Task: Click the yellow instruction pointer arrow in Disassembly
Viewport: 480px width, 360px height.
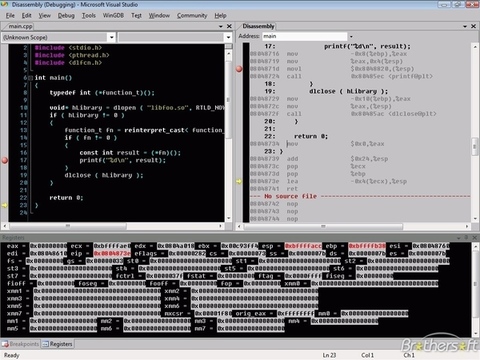Action: 239,181
